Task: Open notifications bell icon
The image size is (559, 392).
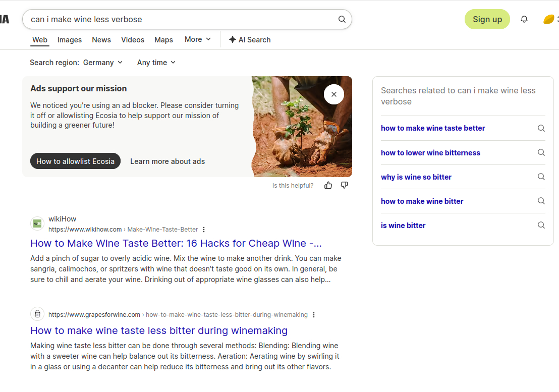Action: (524, 19)
